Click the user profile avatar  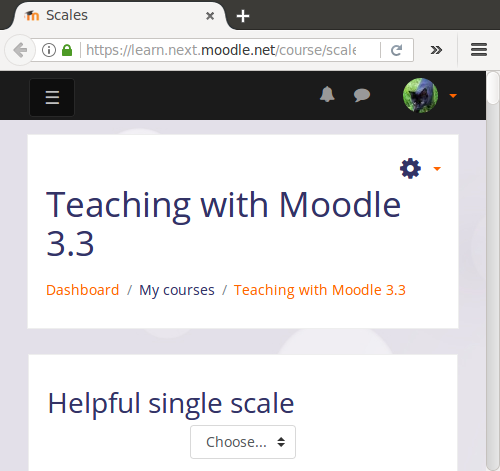420,96
